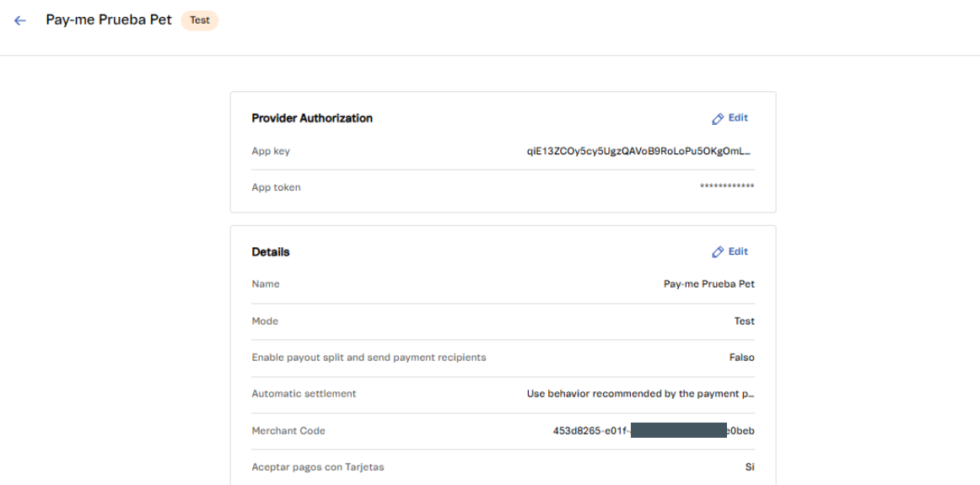Click the Si value for card payments

tap(749, 467)
